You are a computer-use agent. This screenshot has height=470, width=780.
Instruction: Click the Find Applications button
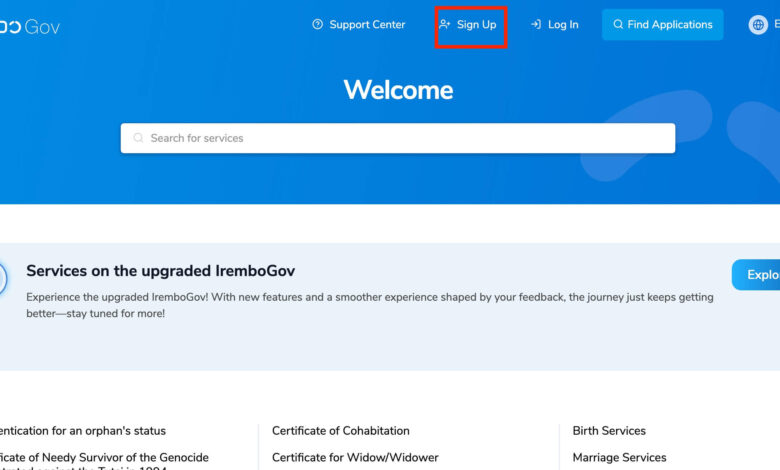pos(663,24)
